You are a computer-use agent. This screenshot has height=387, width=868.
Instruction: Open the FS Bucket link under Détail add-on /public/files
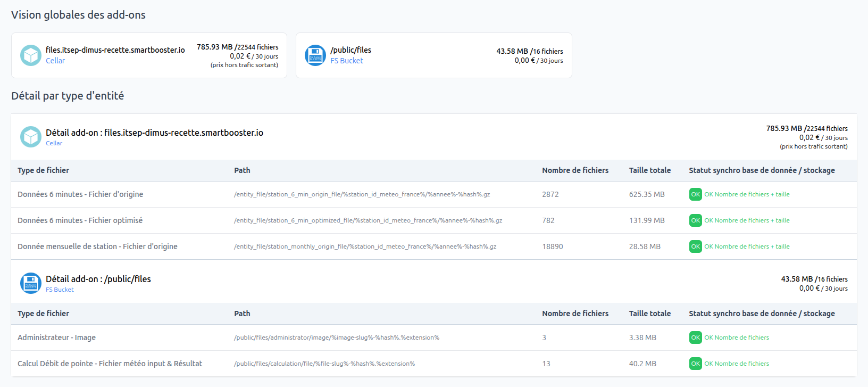coord(60,290)
